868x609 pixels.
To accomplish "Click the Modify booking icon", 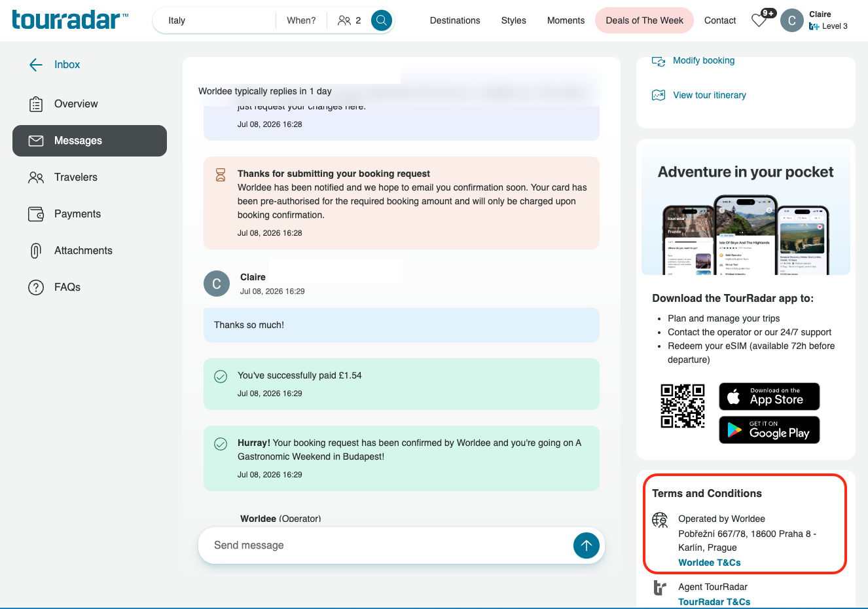I will click(x=659, y=61).
